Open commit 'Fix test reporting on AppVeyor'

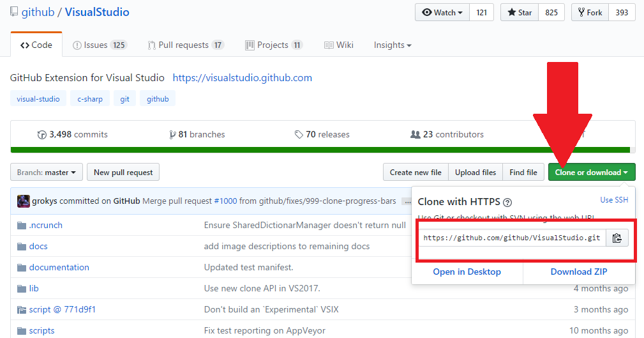click(264, 330)
